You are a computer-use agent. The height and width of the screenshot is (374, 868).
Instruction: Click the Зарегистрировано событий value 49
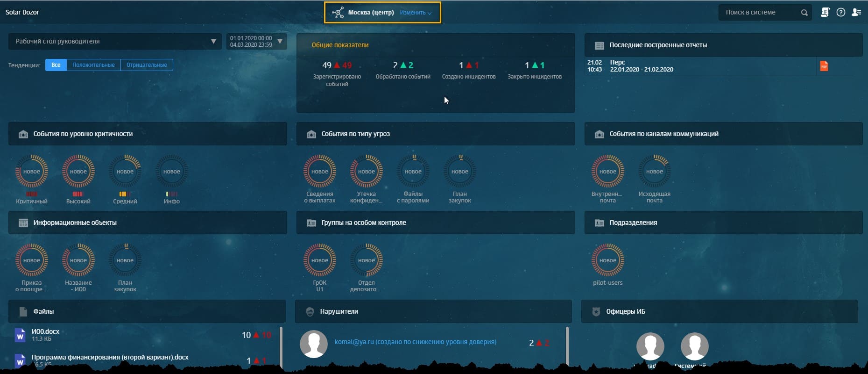point(327,65)
